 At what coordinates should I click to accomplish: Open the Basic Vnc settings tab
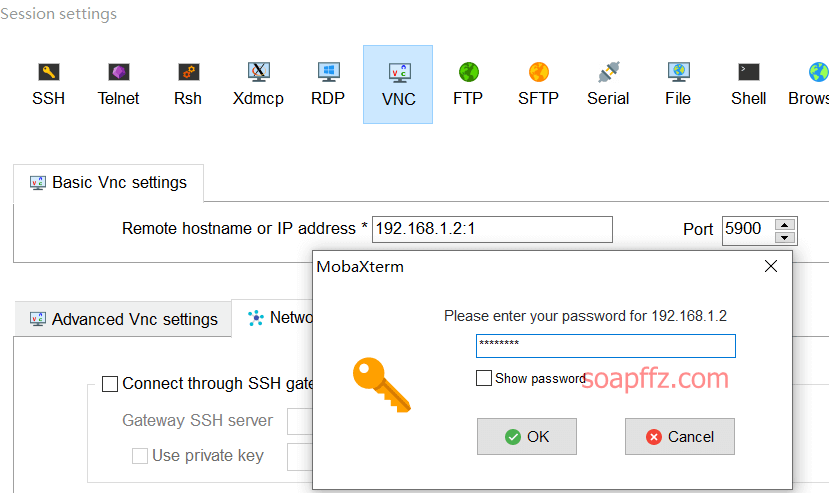click(108, 182)
